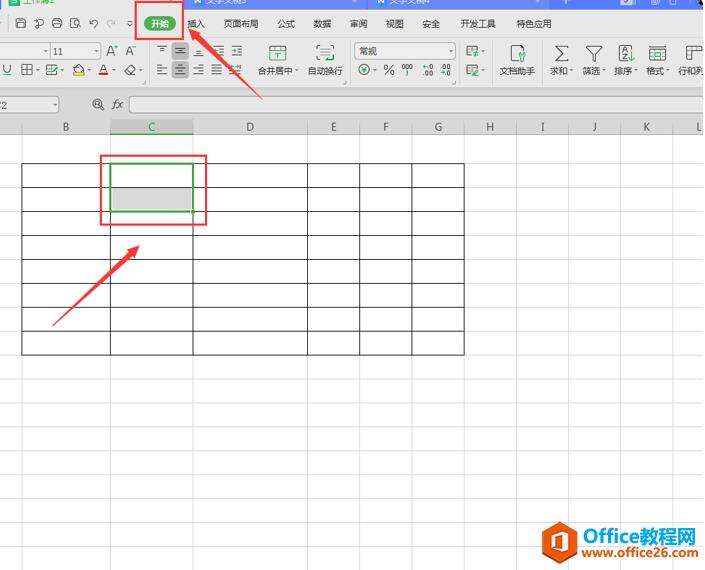Expand the borders dropdown arrow

tap(37, 70)
